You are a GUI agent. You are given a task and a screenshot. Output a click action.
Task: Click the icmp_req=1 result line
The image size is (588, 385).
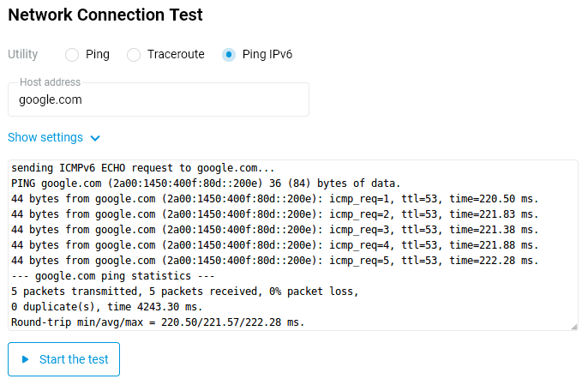pyautogui.click(x=274, y=199)
